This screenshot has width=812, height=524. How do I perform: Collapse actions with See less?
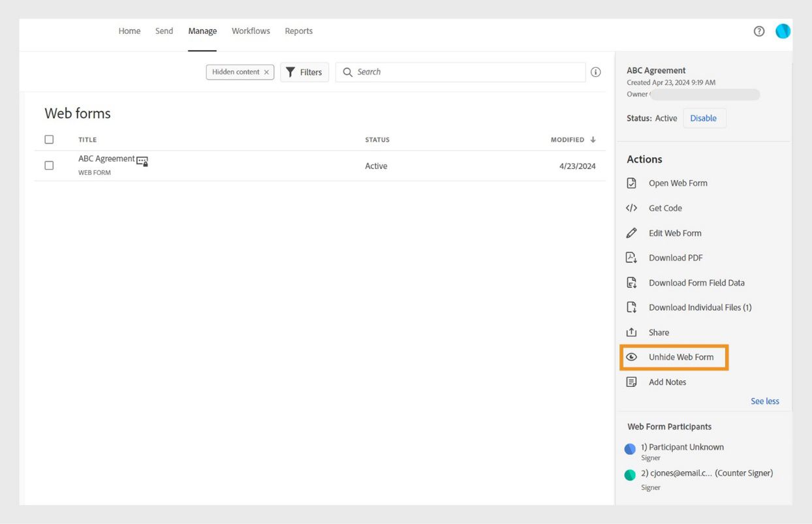[764, 401]
